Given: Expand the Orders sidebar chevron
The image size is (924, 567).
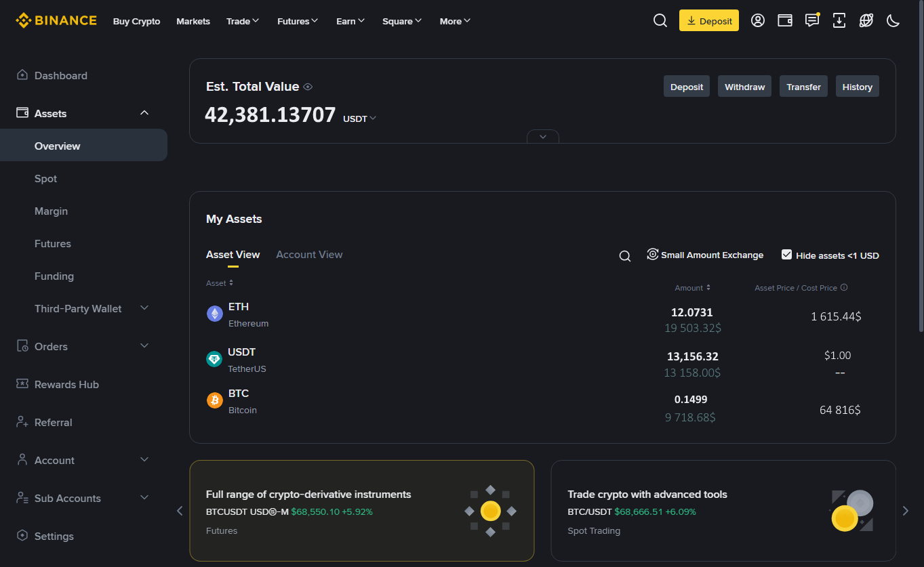Looking at the screenshot, I should [x=144, y=346].
